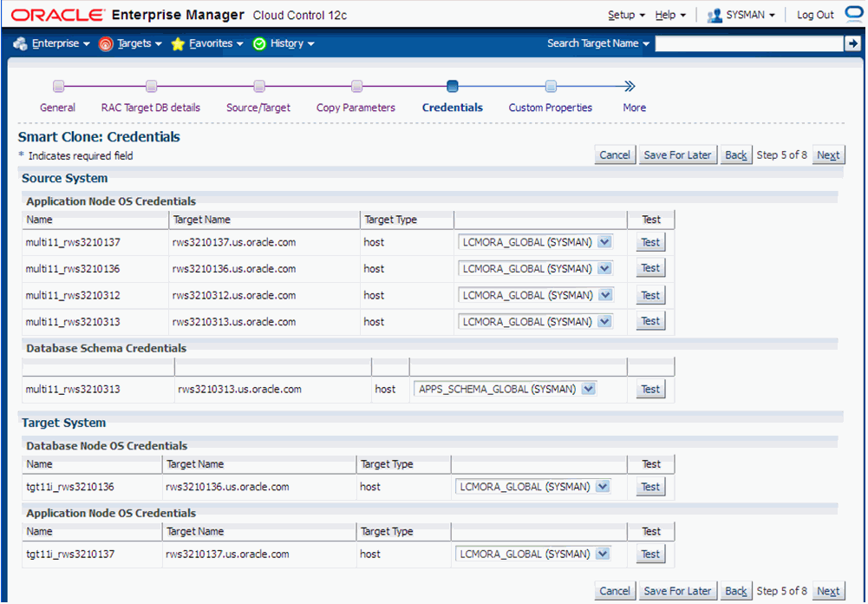Open the History menu

tap(292, 43)
